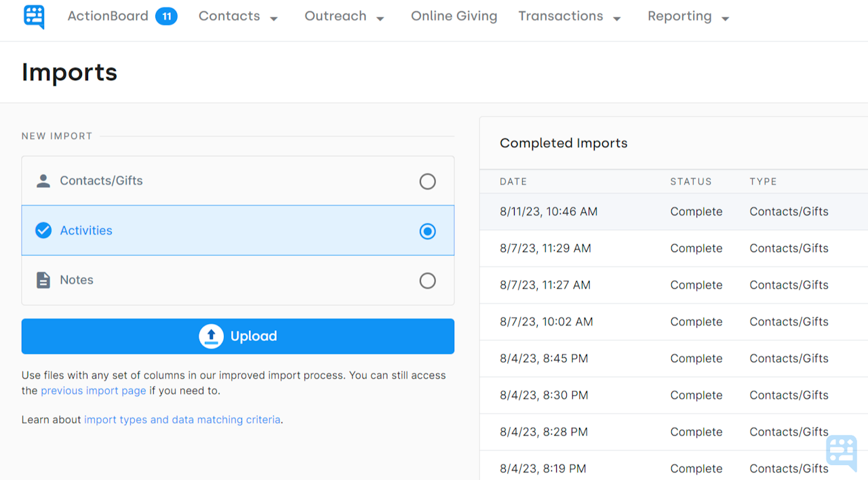
Task: Click the person icon beside Contacts/Gifts
Action: pyautogui.click(x=43, y=180)
